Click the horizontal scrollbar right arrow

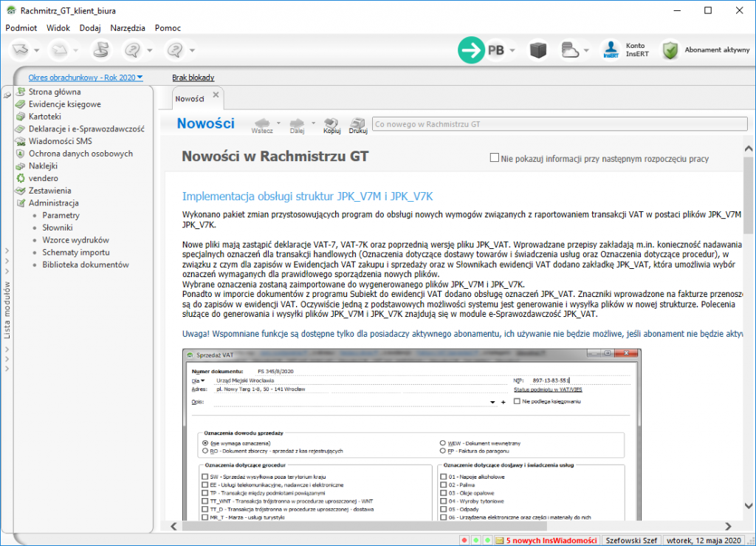pyautogui.click(x=728, y=526)
